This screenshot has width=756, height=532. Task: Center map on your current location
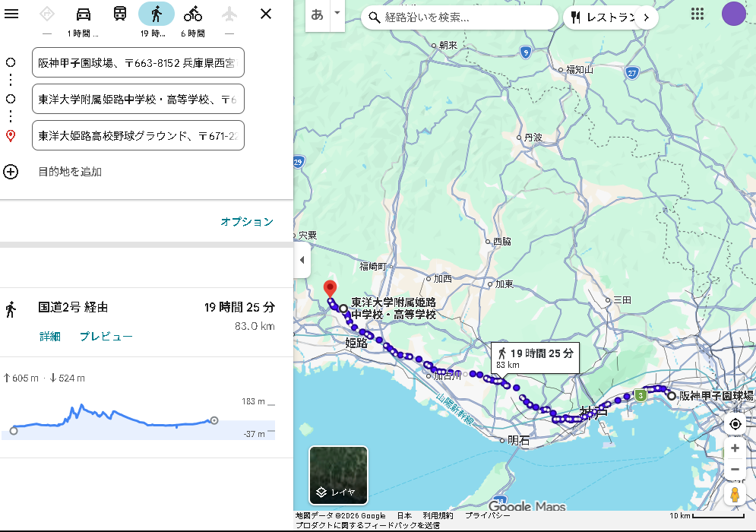pyautogui.click(x=735, y=424)
